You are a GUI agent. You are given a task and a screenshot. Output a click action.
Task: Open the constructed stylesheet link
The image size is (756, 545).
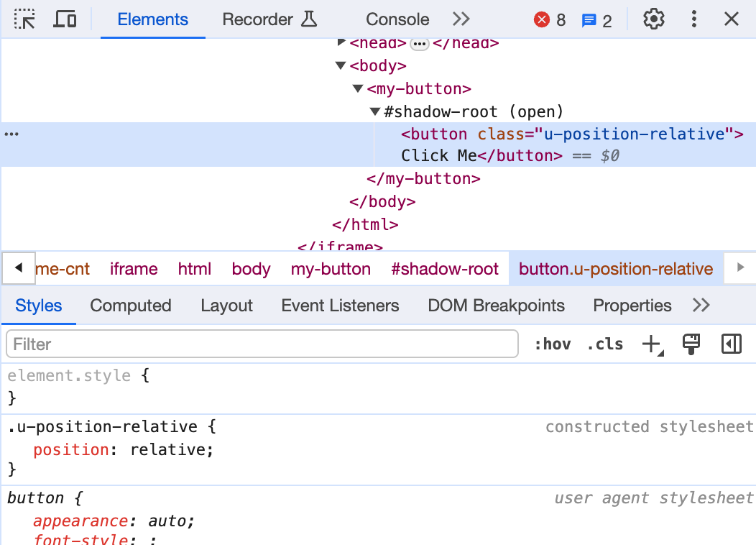(650, 426)
